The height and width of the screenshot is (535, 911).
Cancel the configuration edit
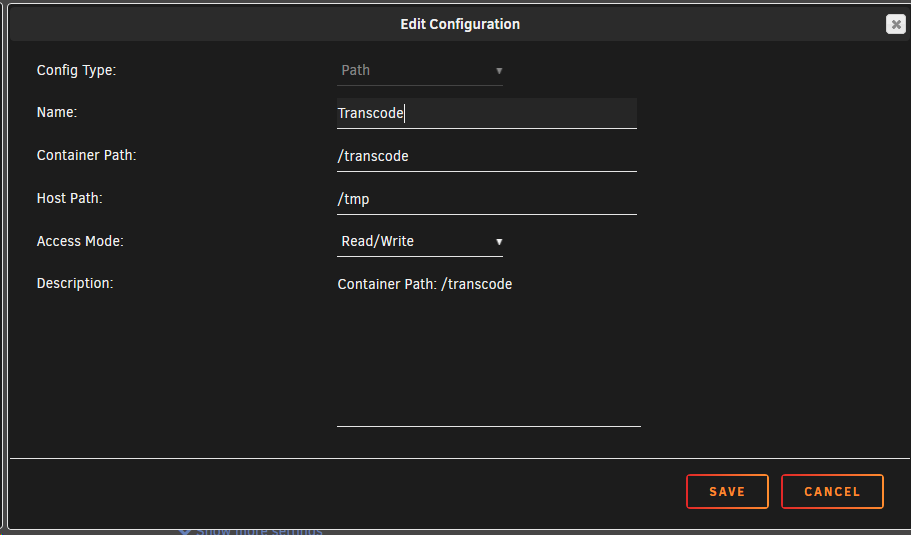(832, 491)
